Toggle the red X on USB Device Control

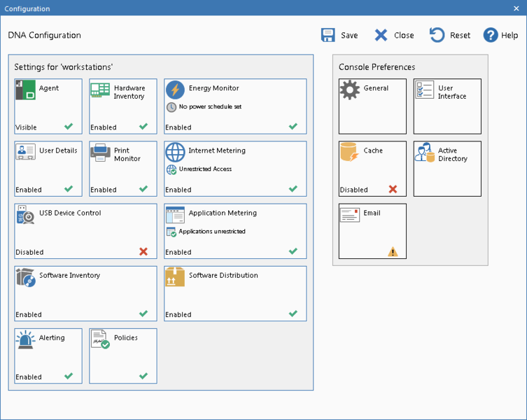(143, 252)
